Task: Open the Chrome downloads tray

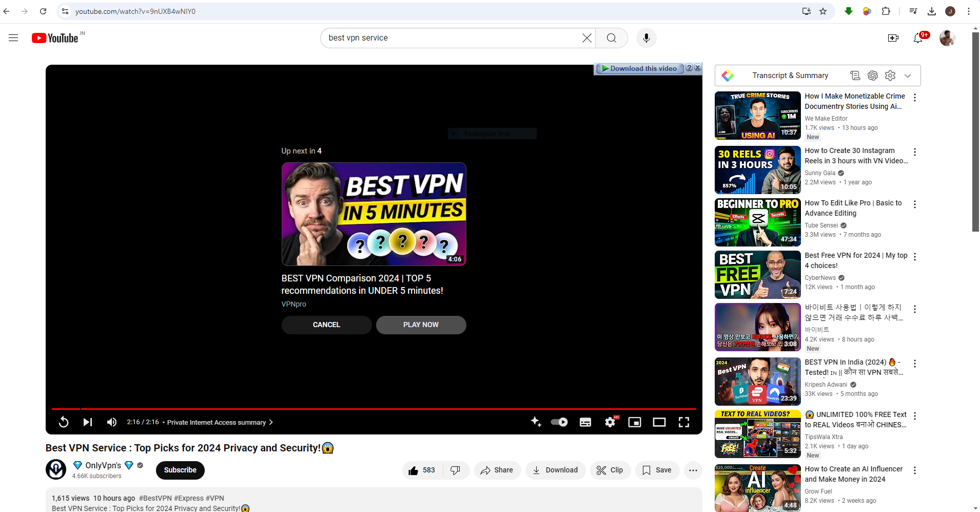Action: point(932,11)
